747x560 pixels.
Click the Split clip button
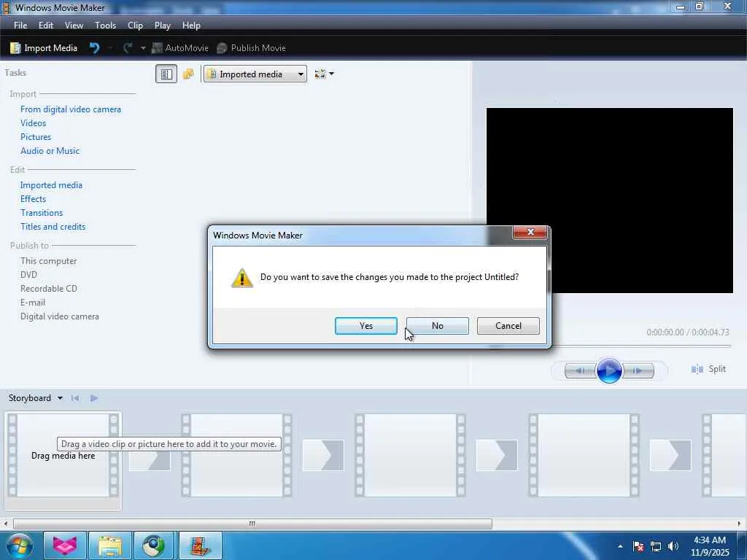tap(708, 369)
